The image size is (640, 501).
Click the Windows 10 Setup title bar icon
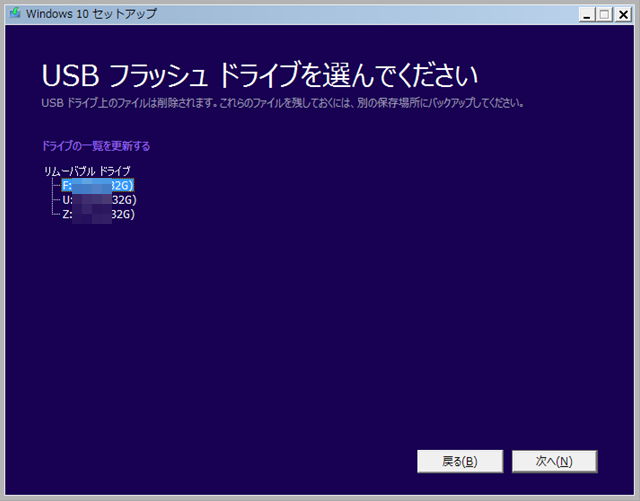15,13
